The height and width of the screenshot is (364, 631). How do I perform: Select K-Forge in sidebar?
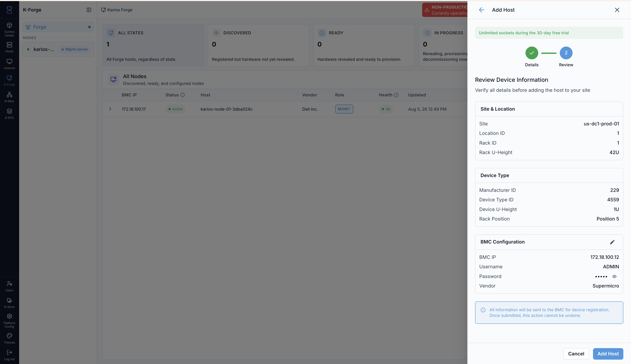click(9, 81)
